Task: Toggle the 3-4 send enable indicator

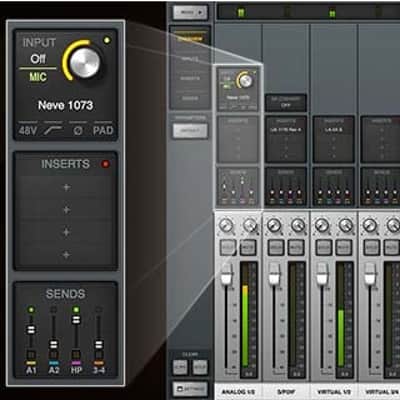Action: pyautogui.click(x=99, y=310)
